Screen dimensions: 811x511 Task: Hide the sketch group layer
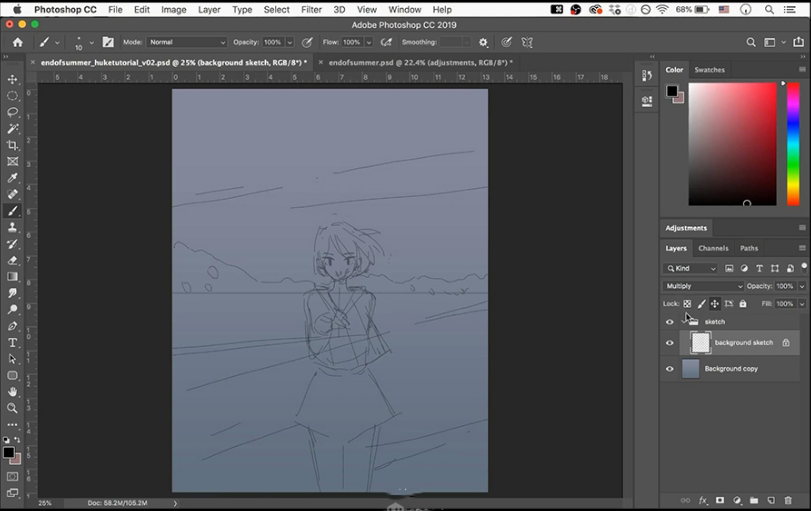tap(670, 322)
